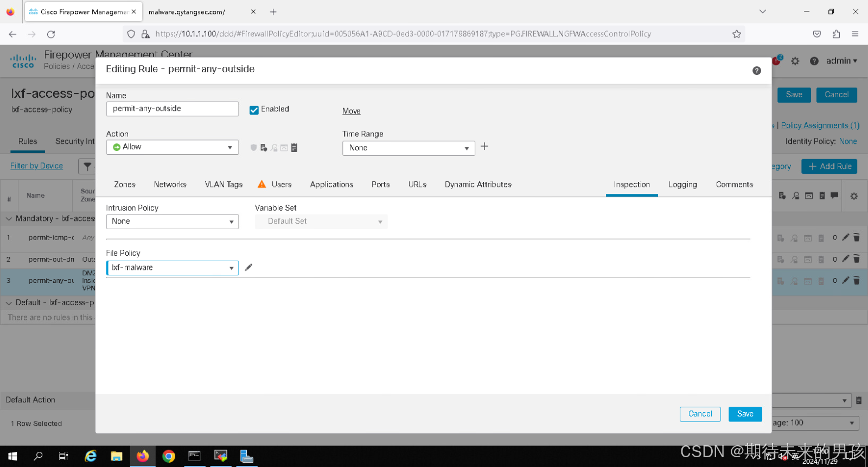The width and height of the screenshot is (868, 467).
Task: Add a new time range plus icon
Action: pos(484,147)
